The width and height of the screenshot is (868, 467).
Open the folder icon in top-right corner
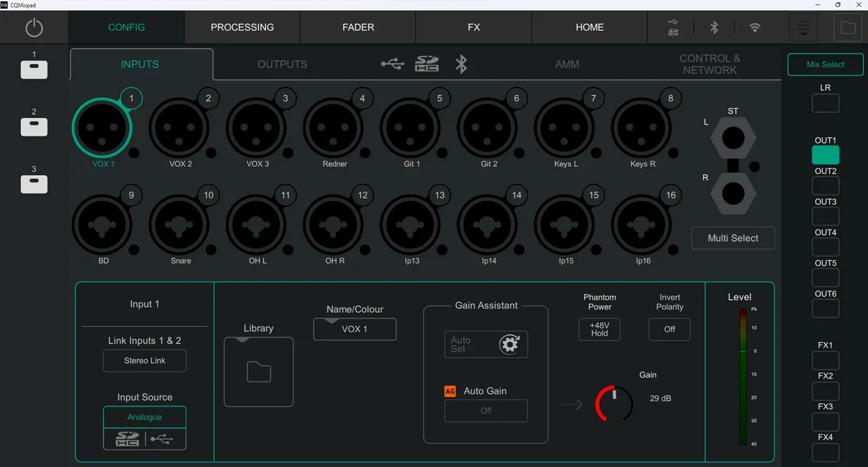coord(848,28)
